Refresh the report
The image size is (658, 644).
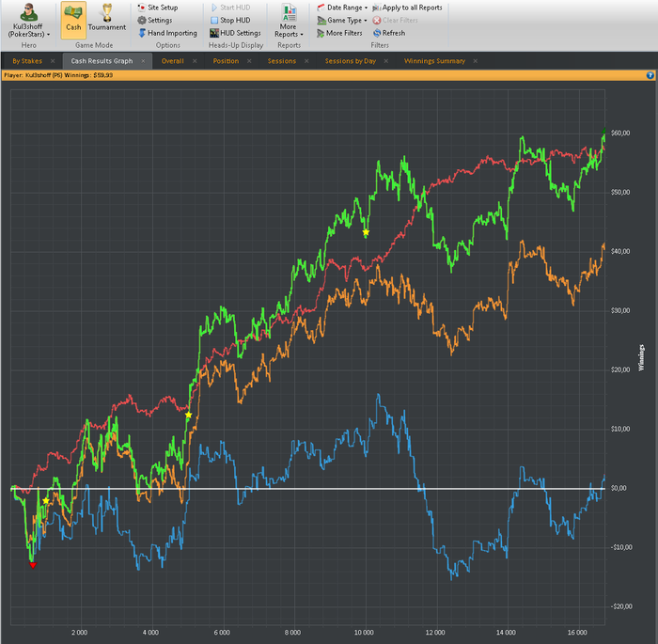389,33
